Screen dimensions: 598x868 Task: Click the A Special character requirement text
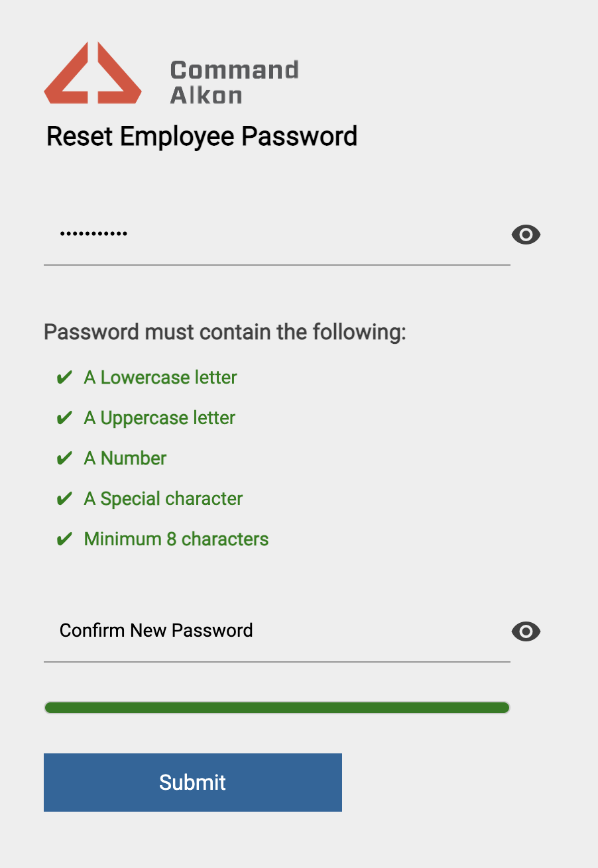pyautogui.click(x=163, y=499)
